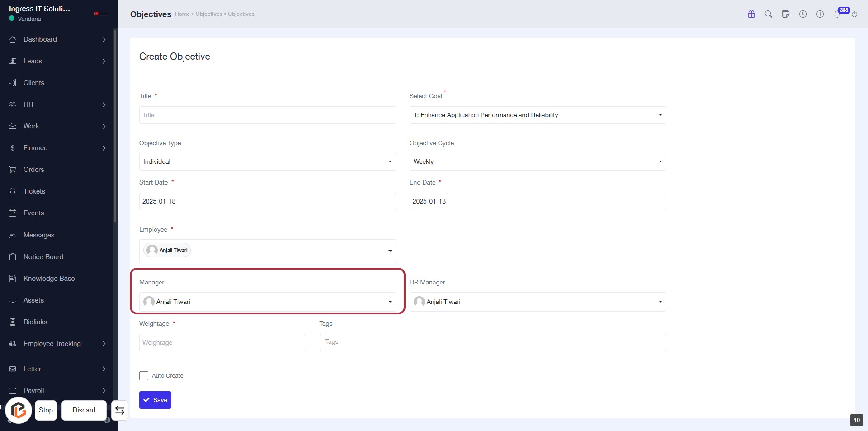Click the clock timer icon
Screen dimensions: 868x431
tap(803, 14)
